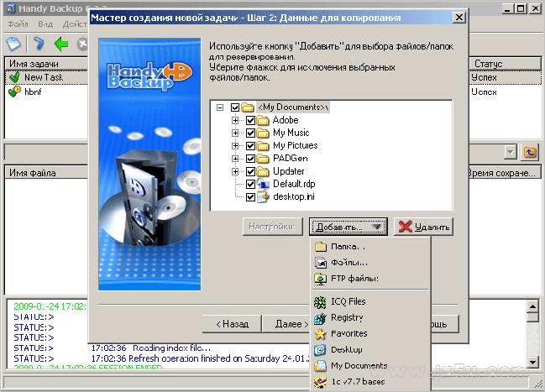Click the Имя задачи column header

pos(46,64)
